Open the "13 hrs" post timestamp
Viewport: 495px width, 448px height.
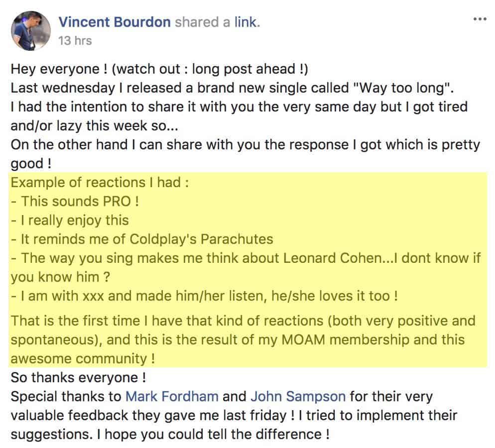pos(75,41)
